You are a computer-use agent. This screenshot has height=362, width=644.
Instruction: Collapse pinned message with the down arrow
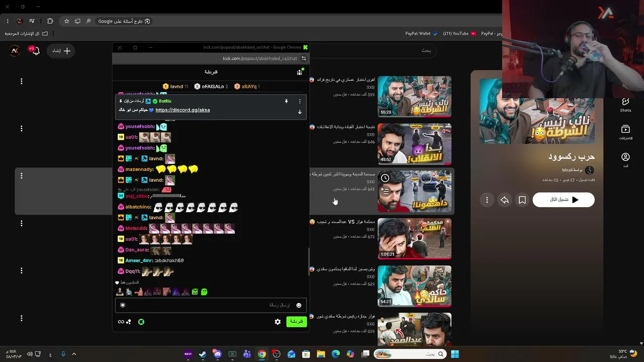tap(300, 112)
